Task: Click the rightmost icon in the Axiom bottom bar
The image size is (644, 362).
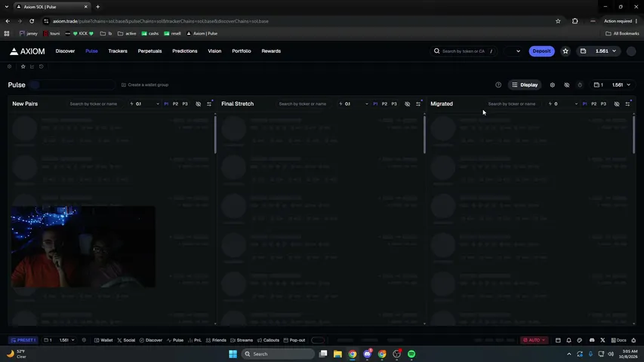Action: coord(633,340)
